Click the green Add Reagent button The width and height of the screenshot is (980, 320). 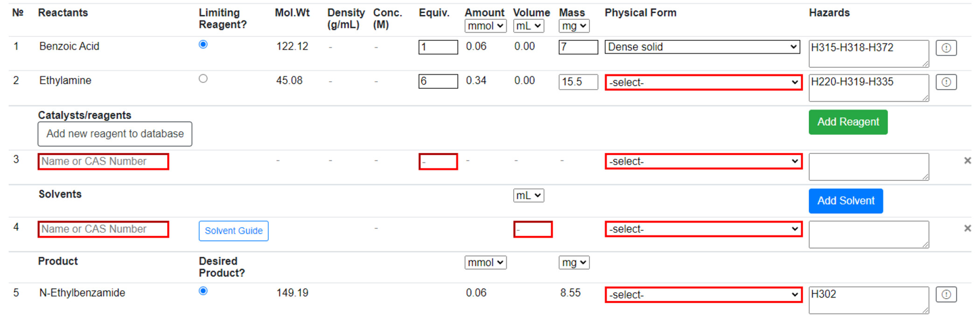coord(848,122)
